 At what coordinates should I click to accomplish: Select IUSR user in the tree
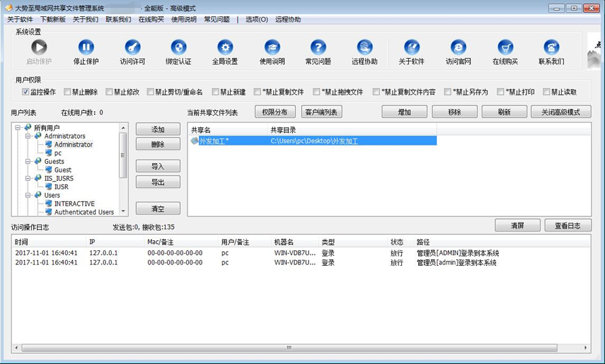coord(62,187)
